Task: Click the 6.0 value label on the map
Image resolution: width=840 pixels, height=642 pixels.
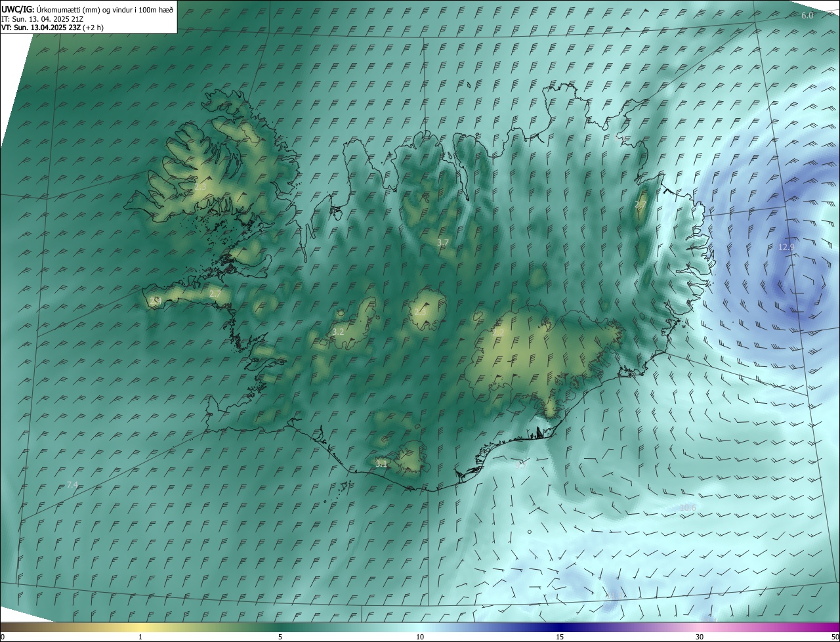Action: tap(807, 15)
